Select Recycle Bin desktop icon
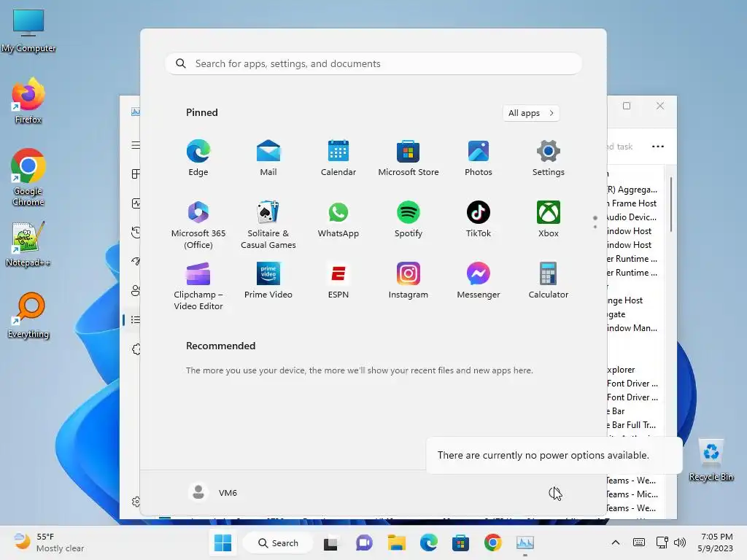This screenshot has width=747, height=560. [711, 460]
